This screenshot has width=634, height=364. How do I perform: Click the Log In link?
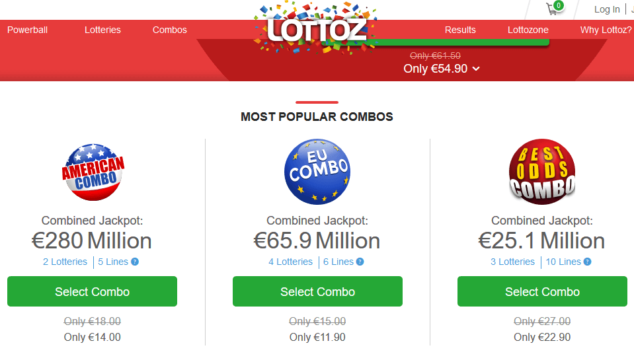tap(607, 9)
